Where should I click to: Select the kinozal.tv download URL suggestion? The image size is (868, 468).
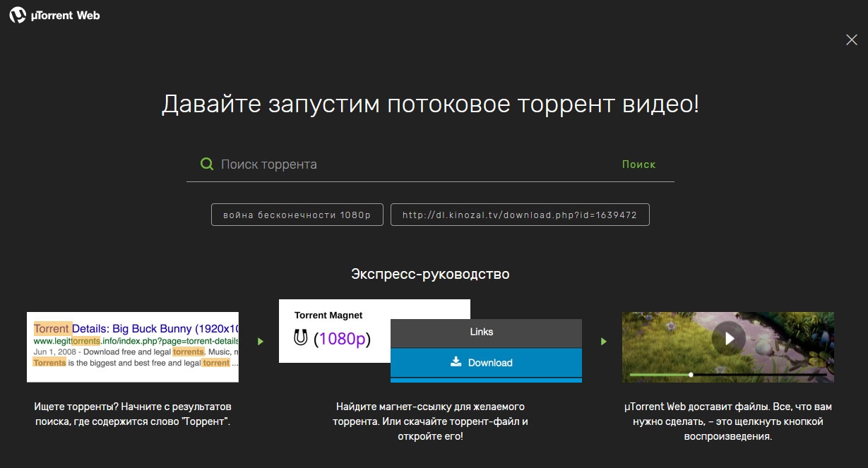pos(520,215)
